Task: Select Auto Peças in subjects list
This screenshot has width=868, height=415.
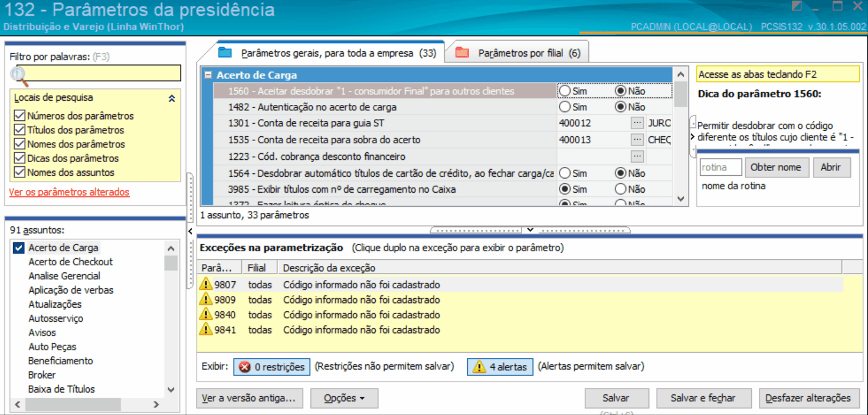Action: [x=53, y=347]
